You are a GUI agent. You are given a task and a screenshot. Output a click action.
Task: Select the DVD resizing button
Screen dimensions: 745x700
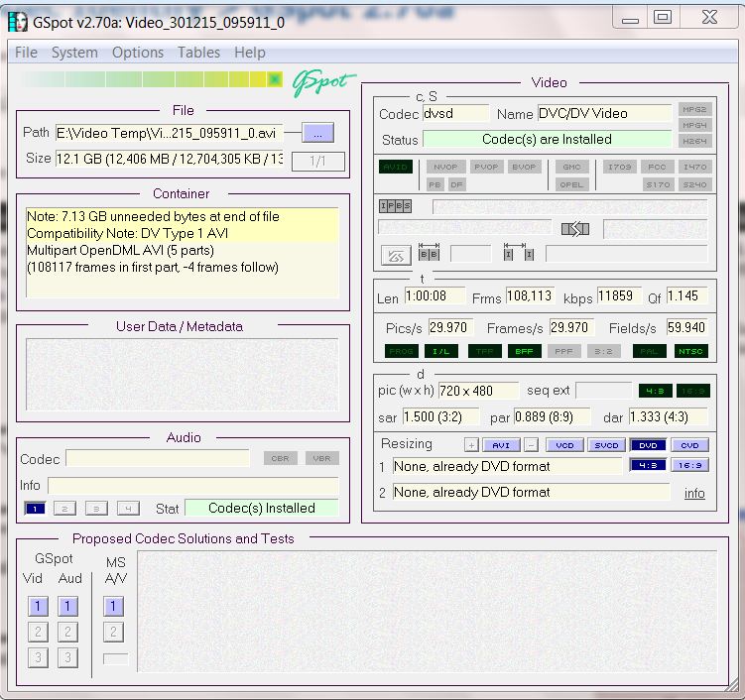pyautogui.click(x=648, y=445)
